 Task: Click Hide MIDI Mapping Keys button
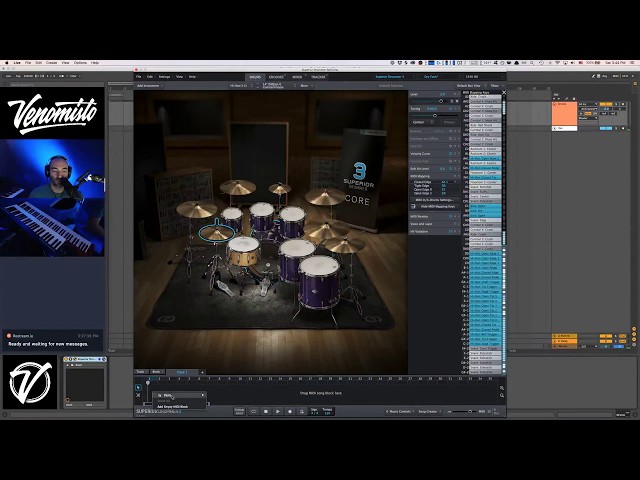pos(434,207)
